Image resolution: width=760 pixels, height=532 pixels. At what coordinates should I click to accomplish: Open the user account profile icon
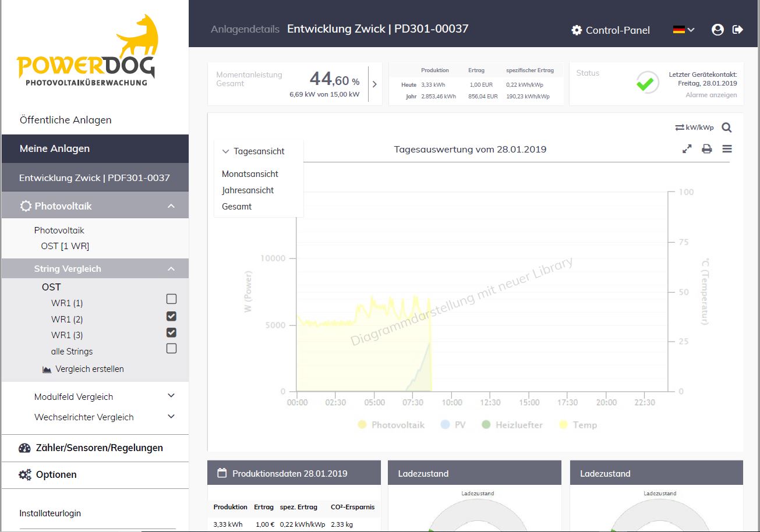tap(717, 30)
